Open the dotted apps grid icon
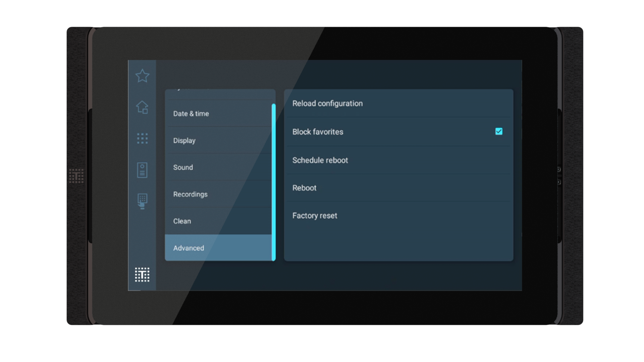Image resolution: width=644 pixels, height=362 pixels. (142, 138)
